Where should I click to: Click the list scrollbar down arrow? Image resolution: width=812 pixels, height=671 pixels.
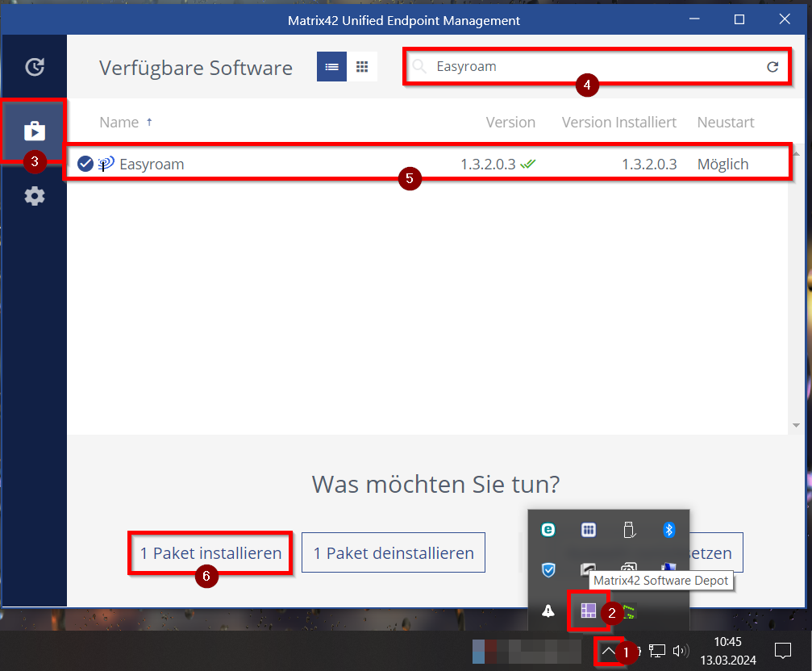pyautogui.click(x=796, y=426)
